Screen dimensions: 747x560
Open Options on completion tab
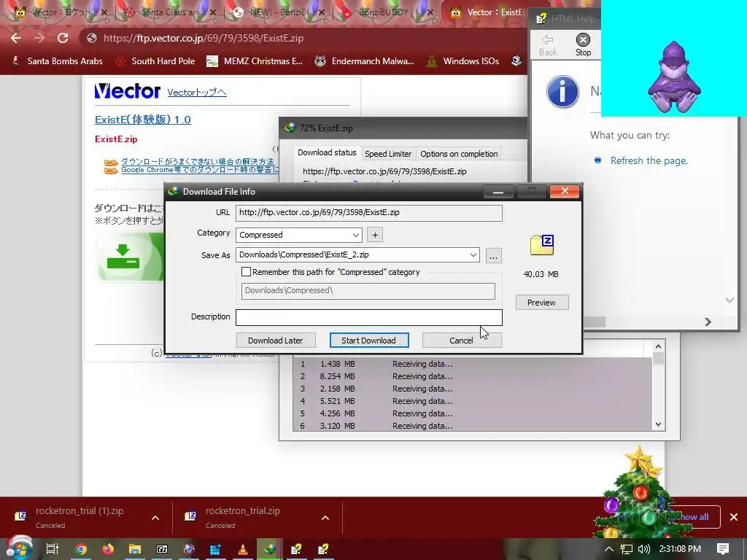tap(459, 154)
